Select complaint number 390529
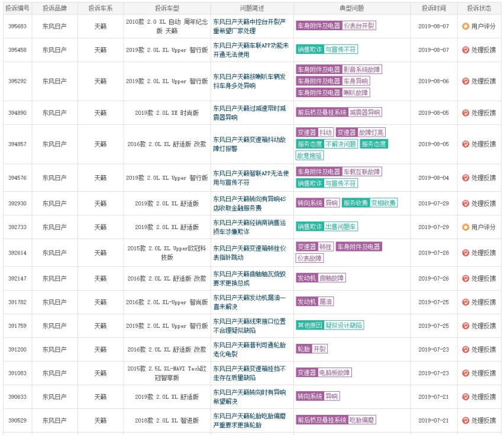This screenshot has width=504, height=435. pyautogui.click(x=17, y=421)
